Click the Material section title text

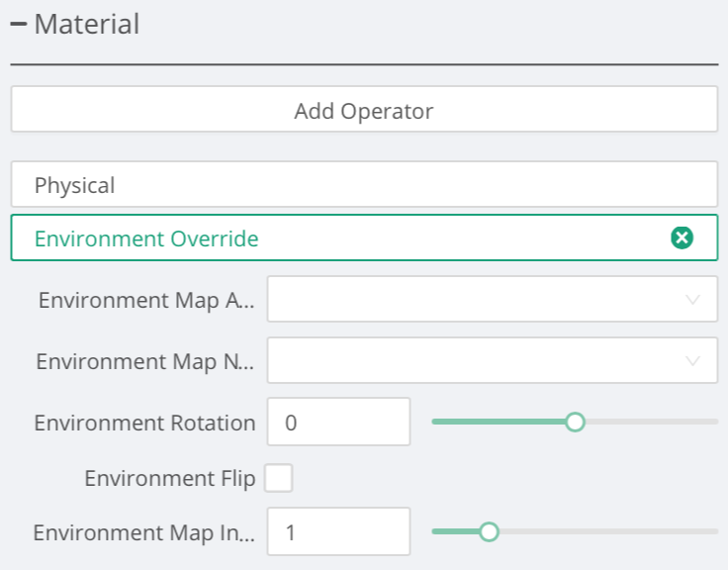(87, 25)
